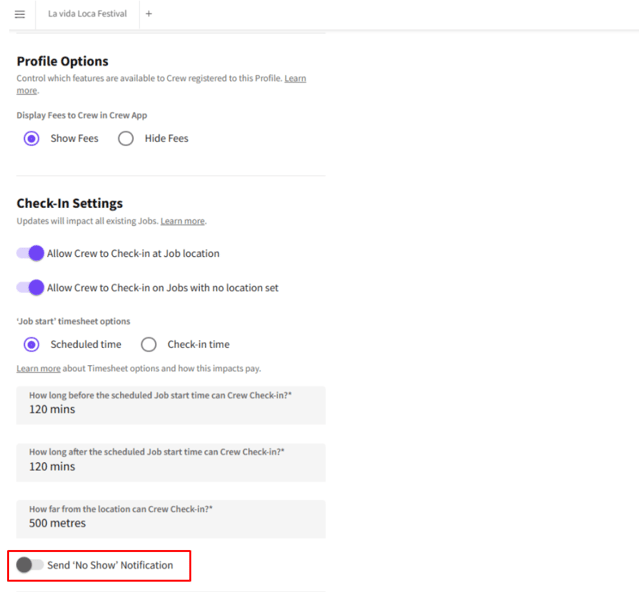Select the Show Fees radio option
This screenshot has height=592, width=639.
(x=32, y=138)
